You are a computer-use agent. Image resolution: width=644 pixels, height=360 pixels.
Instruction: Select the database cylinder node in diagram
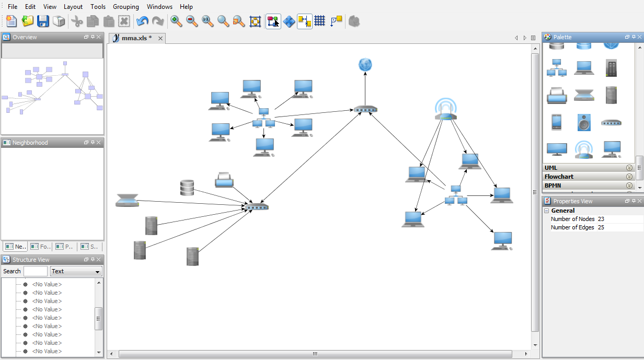[x=187, y=188]
